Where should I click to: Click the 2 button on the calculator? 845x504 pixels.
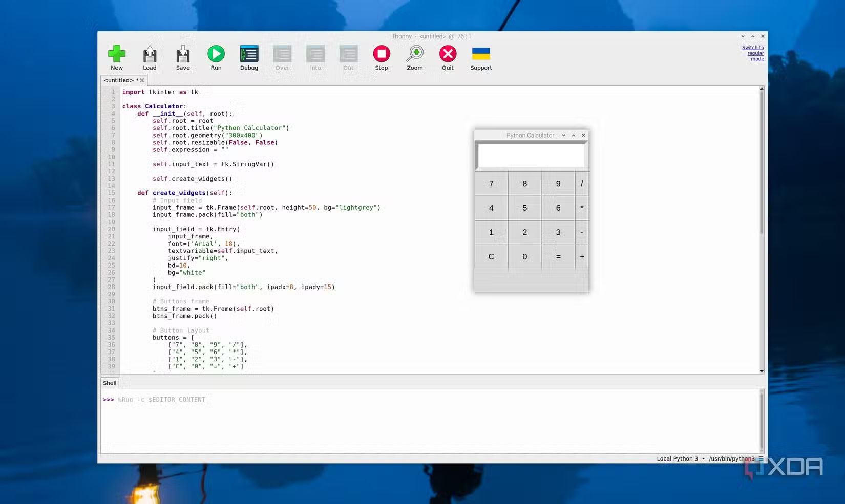click(524, 232)
